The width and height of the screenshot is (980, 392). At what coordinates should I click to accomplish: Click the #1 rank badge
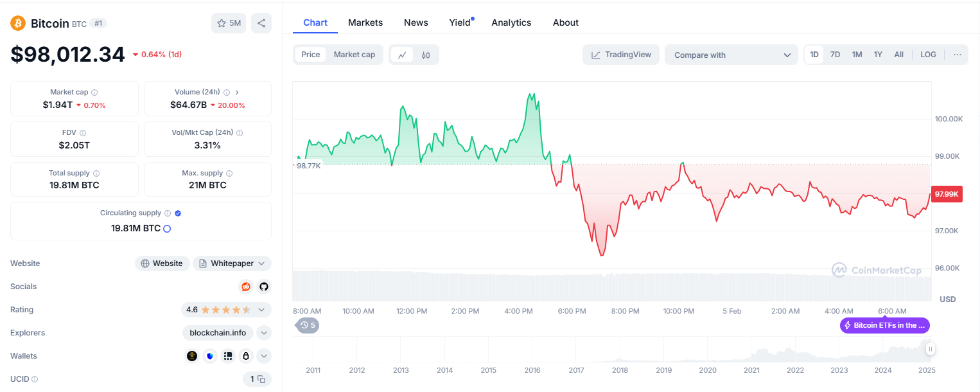click(98, 23)
